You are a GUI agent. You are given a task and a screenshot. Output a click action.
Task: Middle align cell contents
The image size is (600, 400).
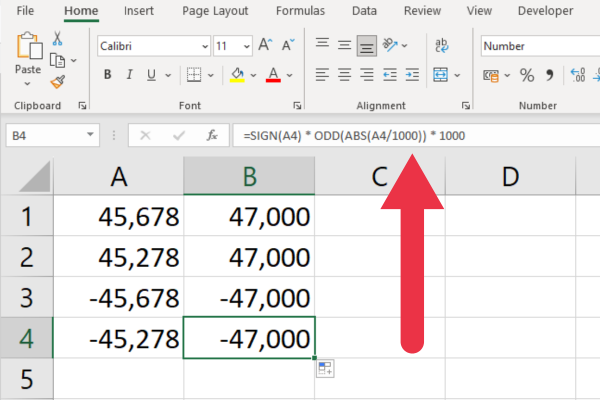(344, 46)
